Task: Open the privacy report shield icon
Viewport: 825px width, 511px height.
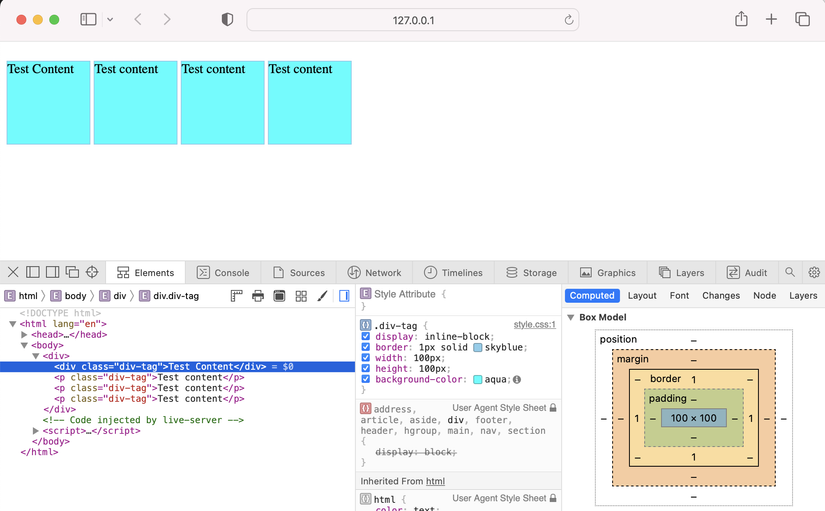Action: (227, 20)
